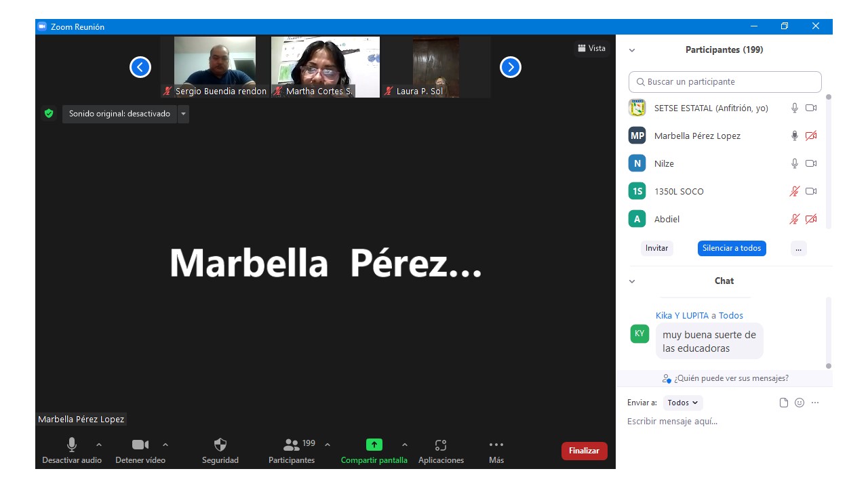This screenshot has height=488, width=868.
Task: Select Martha Cortes S. video thumbnail
Action: pos(325,67)
